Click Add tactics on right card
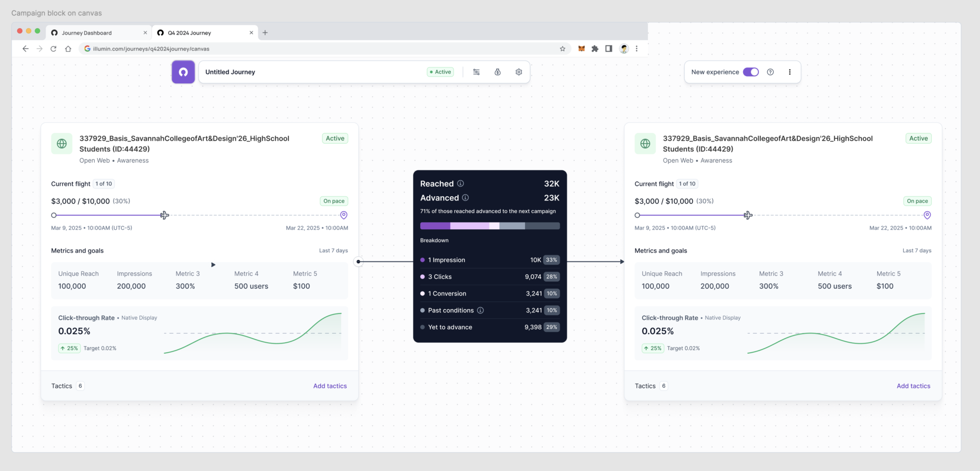980x471 pixels. point(913,386)
